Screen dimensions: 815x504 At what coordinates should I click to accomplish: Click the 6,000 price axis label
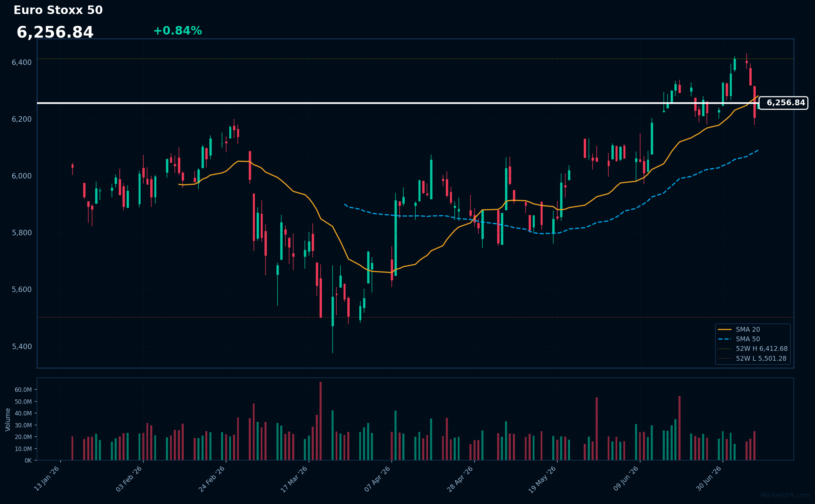22,176
